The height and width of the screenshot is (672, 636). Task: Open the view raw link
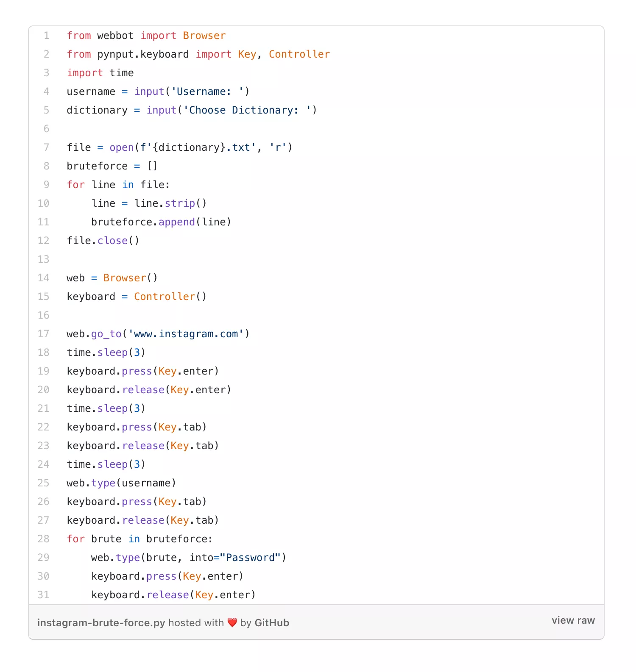click(x=573, y=620)
